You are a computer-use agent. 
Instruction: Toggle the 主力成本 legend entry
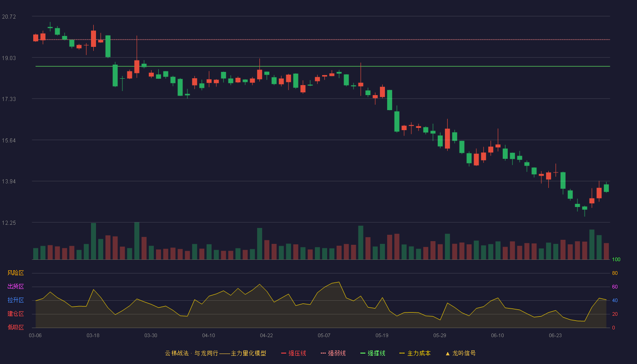click(x=415, y=353)
